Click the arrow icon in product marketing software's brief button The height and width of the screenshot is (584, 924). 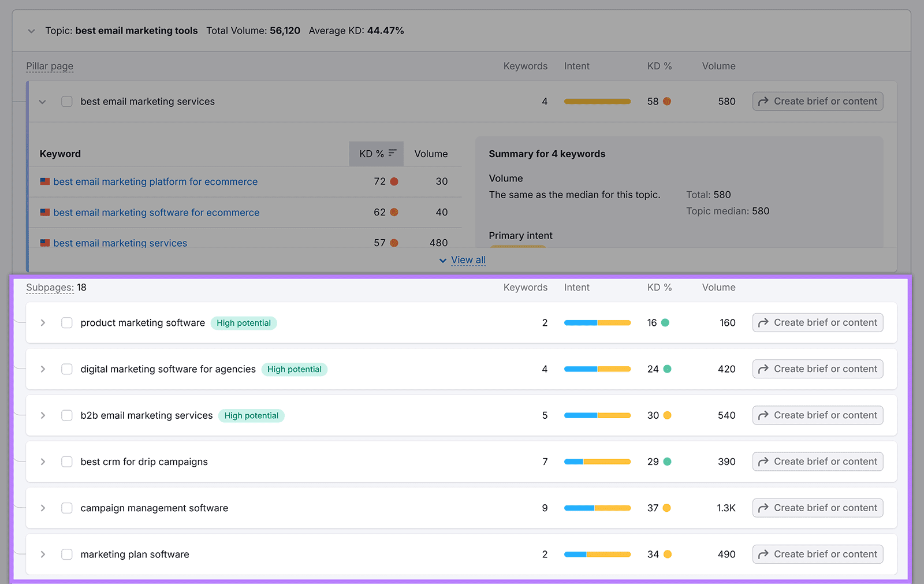(763, 322)
